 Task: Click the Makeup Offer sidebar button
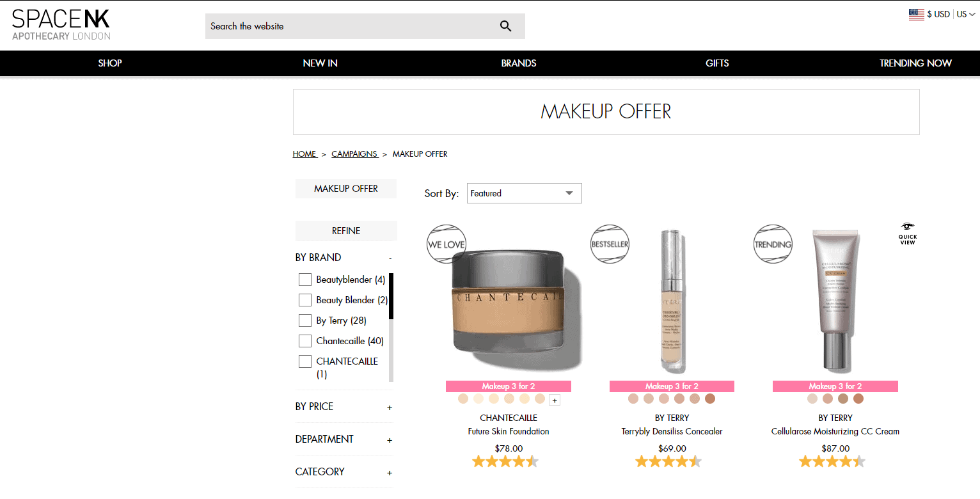[x=346, y=189]
